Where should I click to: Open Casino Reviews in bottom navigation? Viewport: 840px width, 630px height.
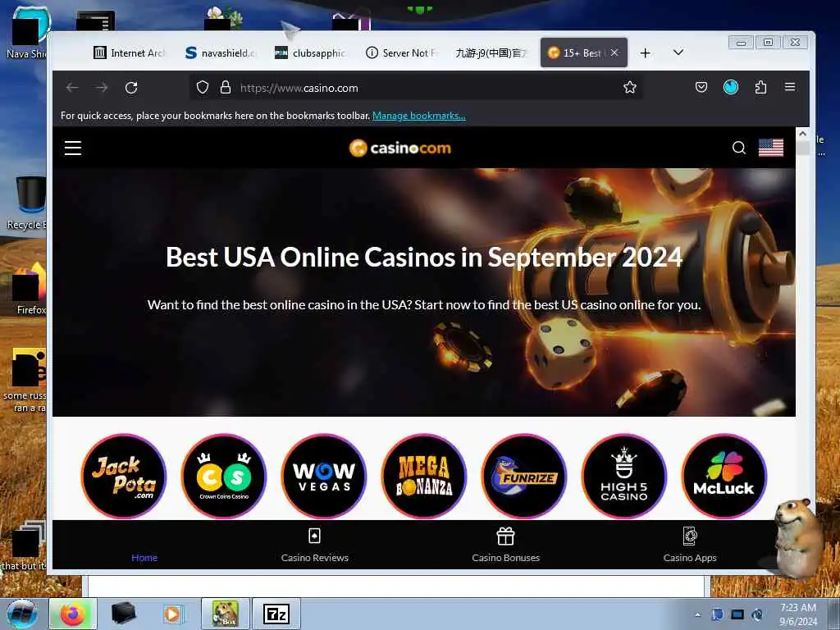coord(314,546)
